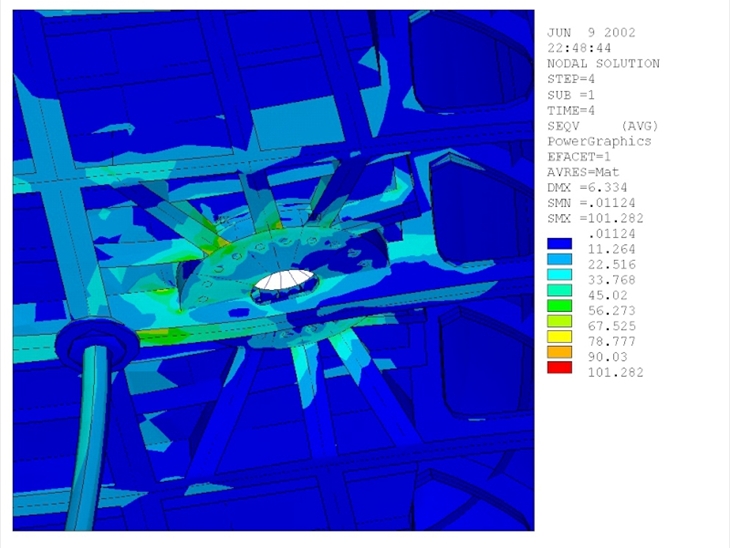Click the curved pipe below the flange
730x548 pixels.
[x=88, y=440]
